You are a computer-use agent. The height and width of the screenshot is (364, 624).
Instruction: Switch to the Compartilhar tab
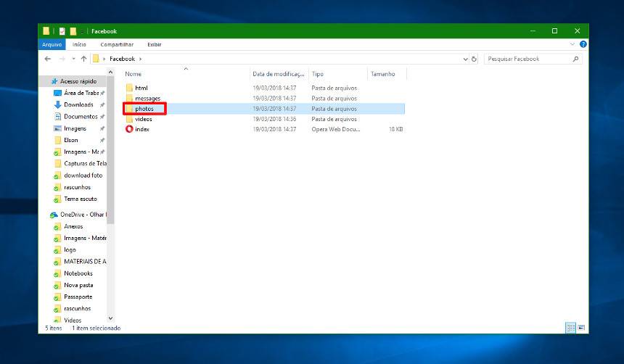point(117,44)
